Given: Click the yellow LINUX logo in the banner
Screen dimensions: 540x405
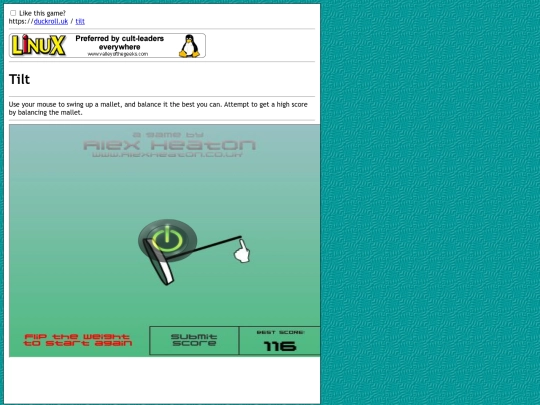Looking at the screenshot, I should coord(38,45).
